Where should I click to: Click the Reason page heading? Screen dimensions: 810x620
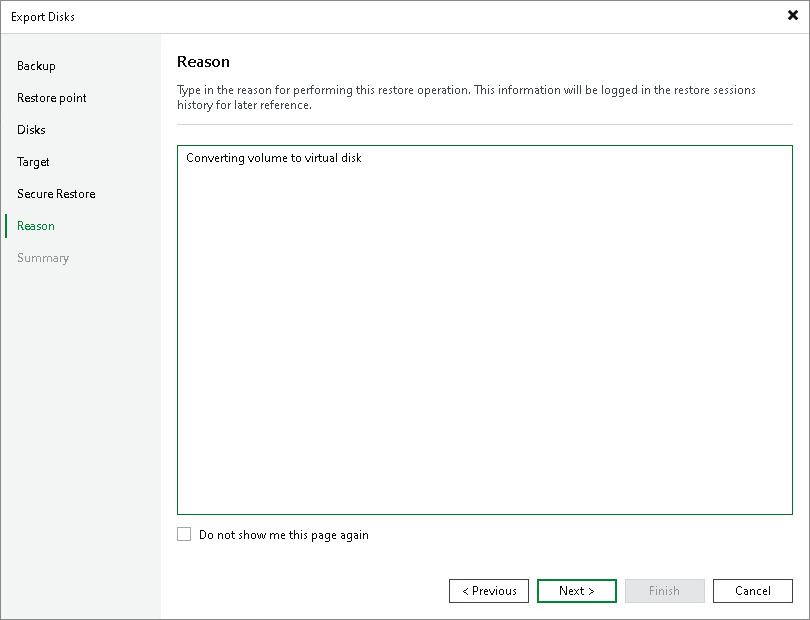pyautogui.click(x=203, y=61)
